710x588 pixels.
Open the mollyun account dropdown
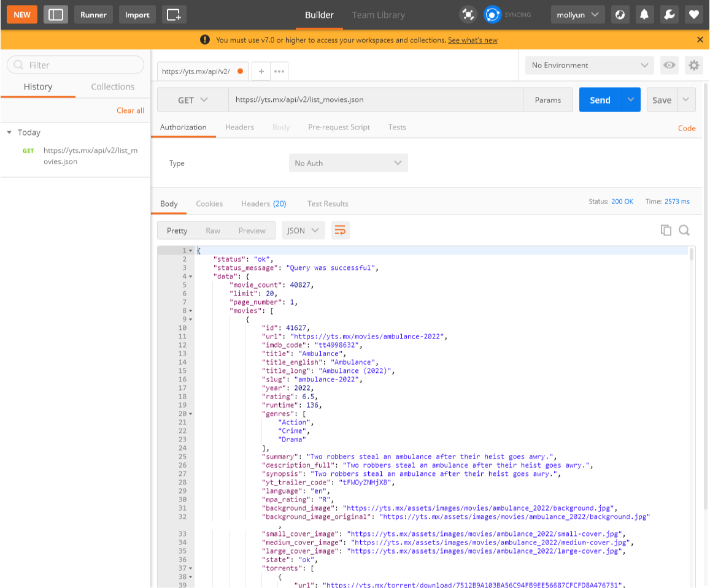tap(577, 15)
